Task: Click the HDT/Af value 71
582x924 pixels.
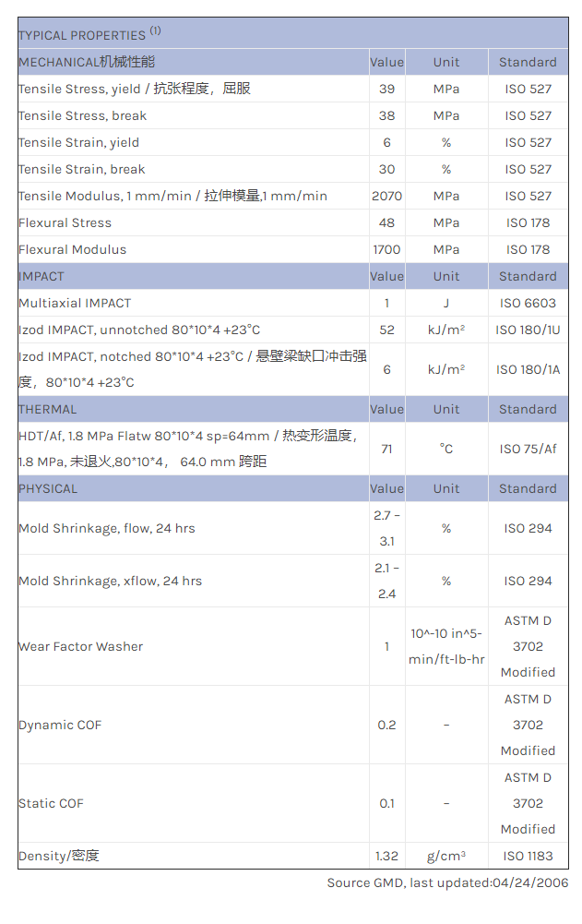Action: (x=386, y=449)
